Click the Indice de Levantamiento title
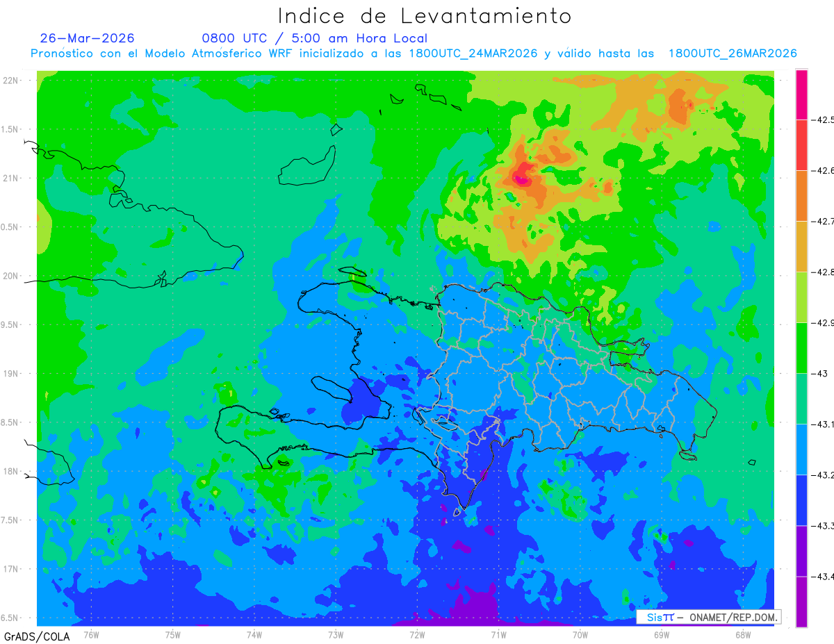The height and width of the screenshot is (644, 834). pos(425,15)
